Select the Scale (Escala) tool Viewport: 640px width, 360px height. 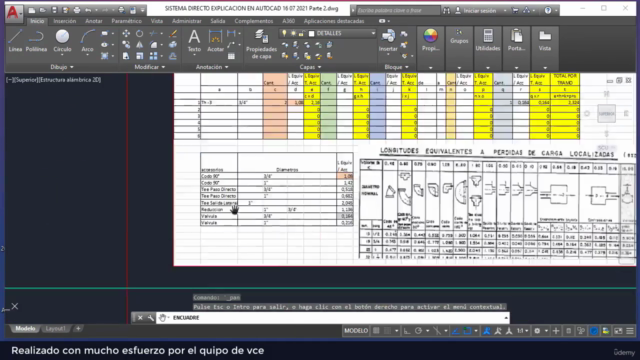pyautogui.click(x=140, y=56)
